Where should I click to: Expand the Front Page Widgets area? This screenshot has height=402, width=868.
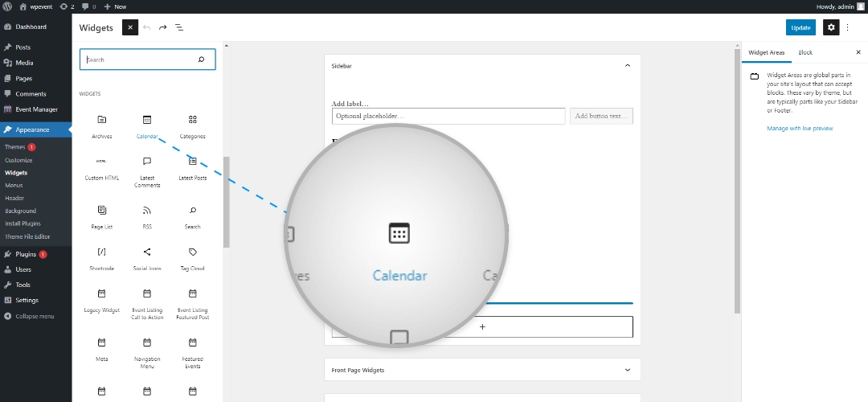[x=628, y=370]
